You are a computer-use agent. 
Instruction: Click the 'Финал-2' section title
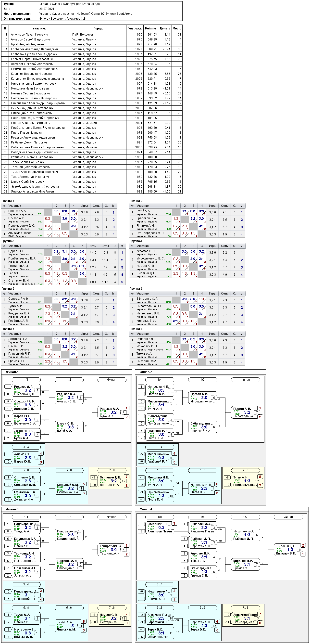pyautogui.click(x=146, y=372)
